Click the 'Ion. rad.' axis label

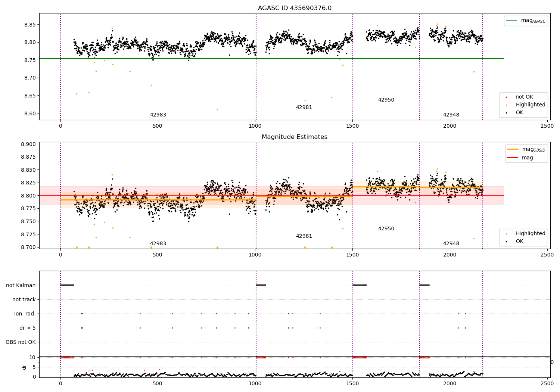tap(25, 314)
